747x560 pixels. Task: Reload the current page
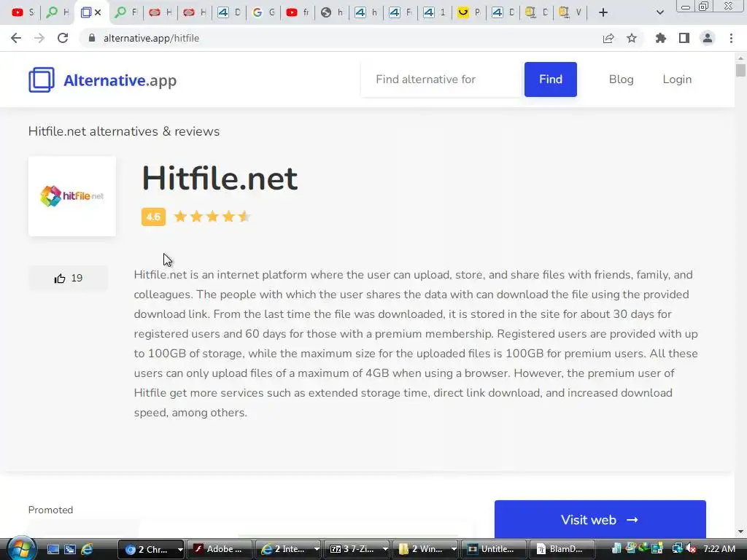coord(63,38)
